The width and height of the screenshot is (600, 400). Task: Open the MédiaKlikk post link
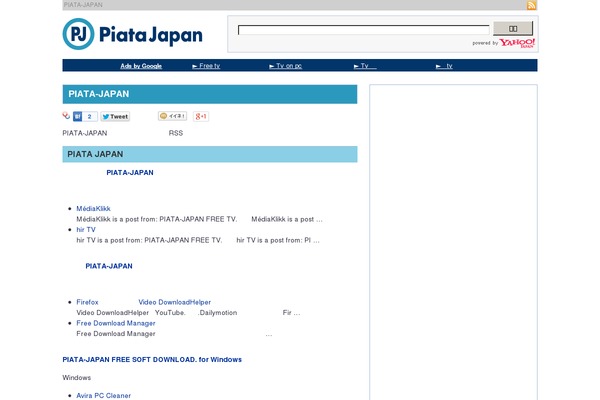(93, 209)
